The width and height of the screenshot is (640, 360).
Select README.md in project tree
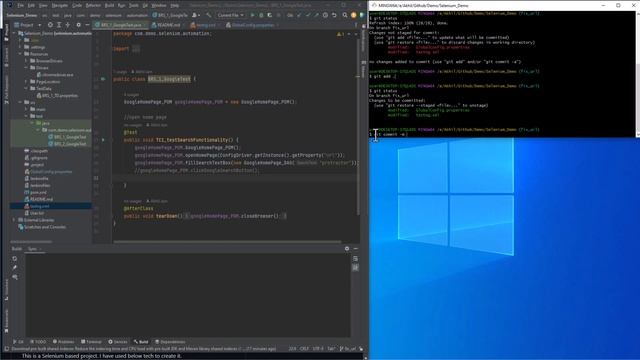[x=39, y=199]
